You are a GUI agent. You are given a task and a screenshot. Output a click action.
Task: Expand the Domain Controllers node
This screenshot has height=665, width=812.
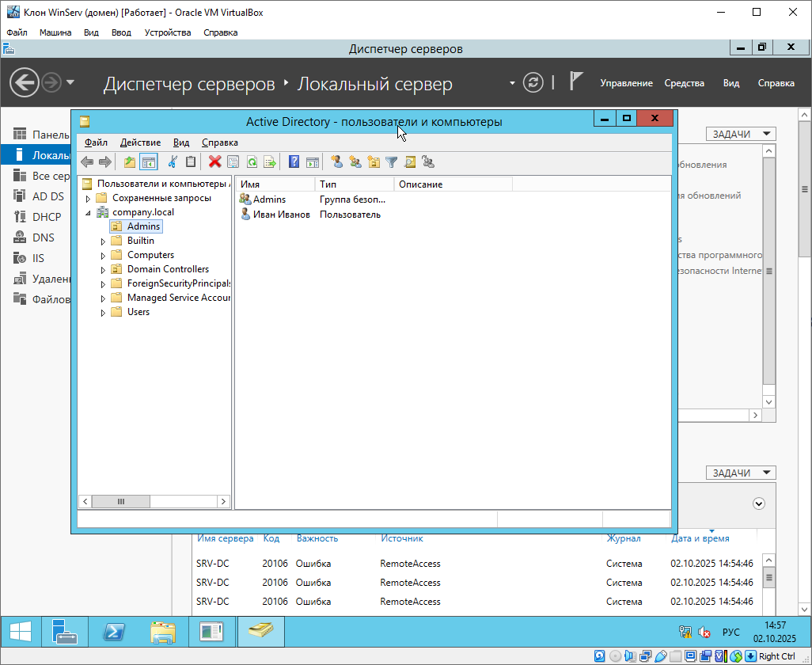coord(103,270)
